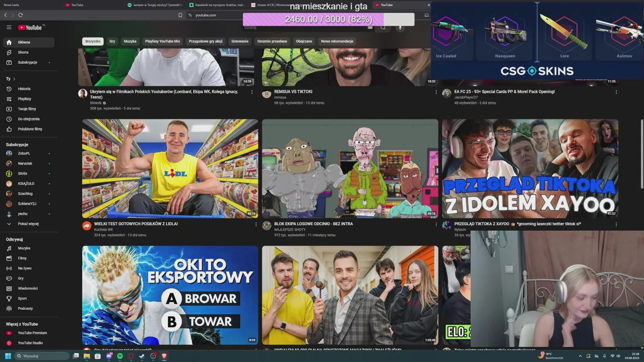The image size is (644, 362).
Task: Play the Blok Ekipa cartoon thumbnail
Action: click(x=350, y=168)
